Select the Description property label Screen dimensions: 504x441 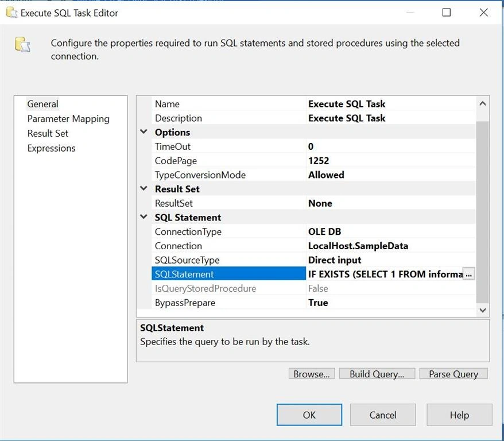click(x=228, y=118)
